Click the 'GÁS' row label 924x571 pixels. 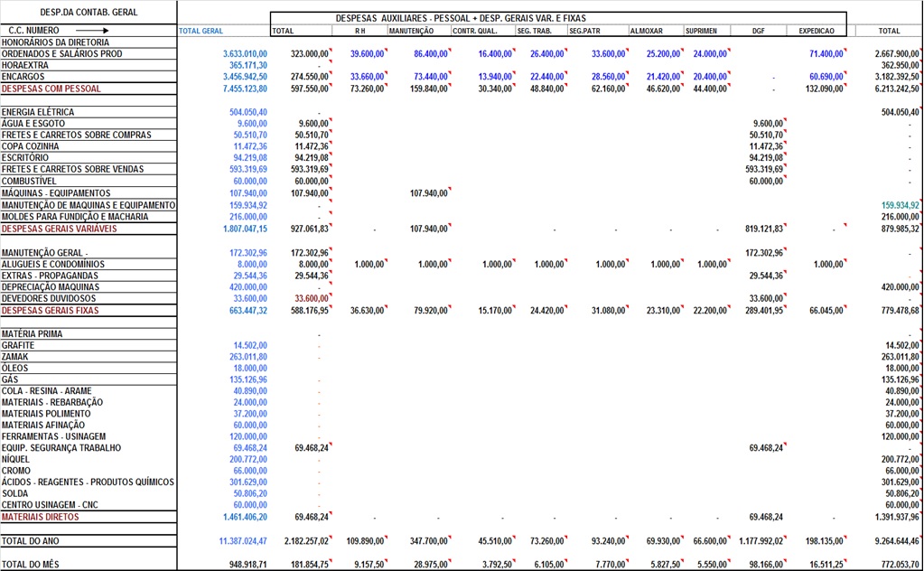pyautogui.click(x=10, y=379)
